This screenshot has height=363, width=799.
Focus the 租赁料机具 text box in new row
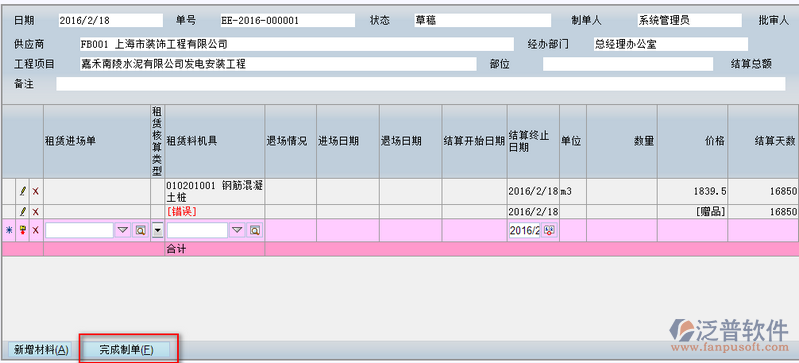click(x=197, y=230)
